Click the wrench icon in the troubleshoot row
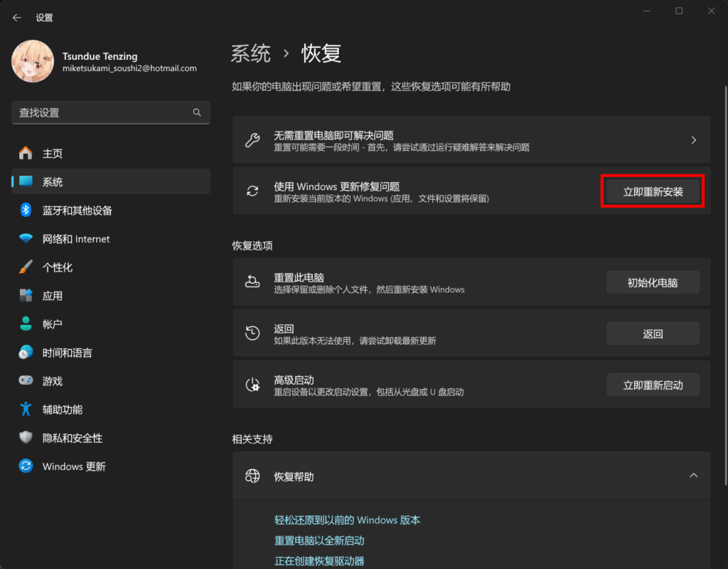The width and height of the screenshot is (728, 569). point(252,140)
